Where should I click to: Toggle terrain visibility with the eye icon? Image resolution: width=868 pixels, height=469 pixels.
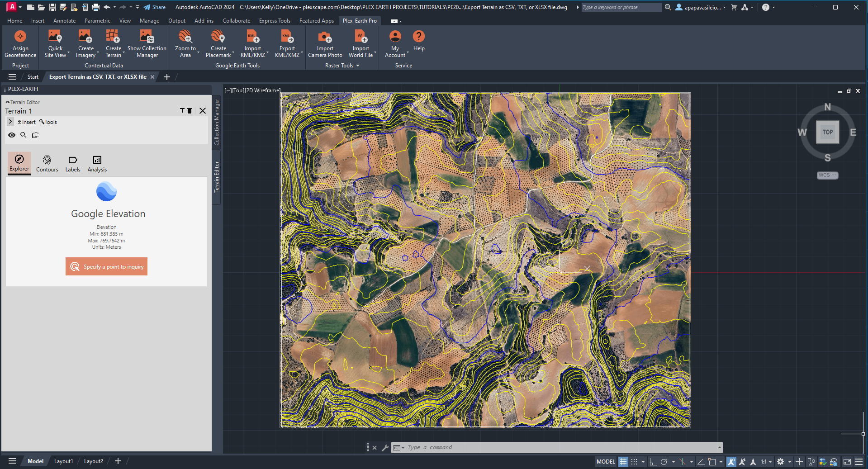[12, 135]
